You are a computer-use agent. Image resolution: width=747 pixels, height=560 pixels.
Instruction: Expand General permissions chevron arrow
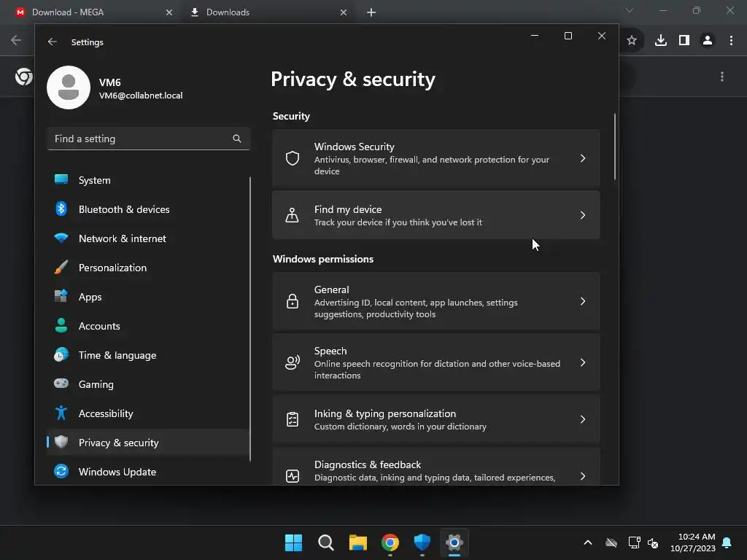tap(583, 301)
